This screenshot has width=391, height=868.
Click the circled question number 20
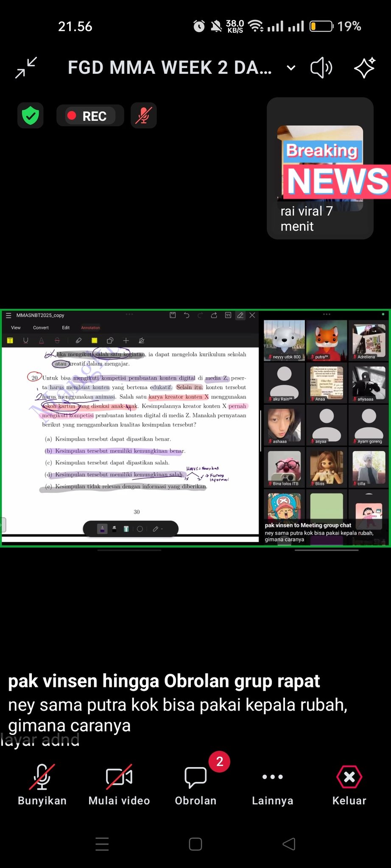tap(34, 377)
